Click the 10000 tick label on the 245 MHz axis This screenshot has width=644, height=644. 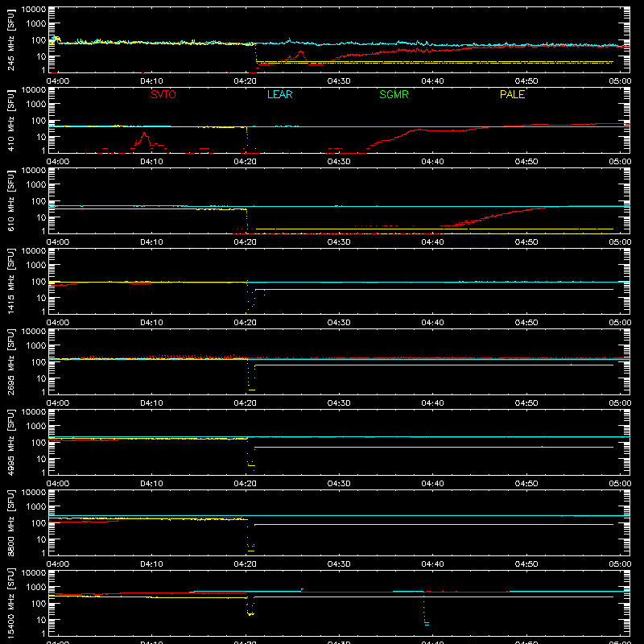pos(34,10)
